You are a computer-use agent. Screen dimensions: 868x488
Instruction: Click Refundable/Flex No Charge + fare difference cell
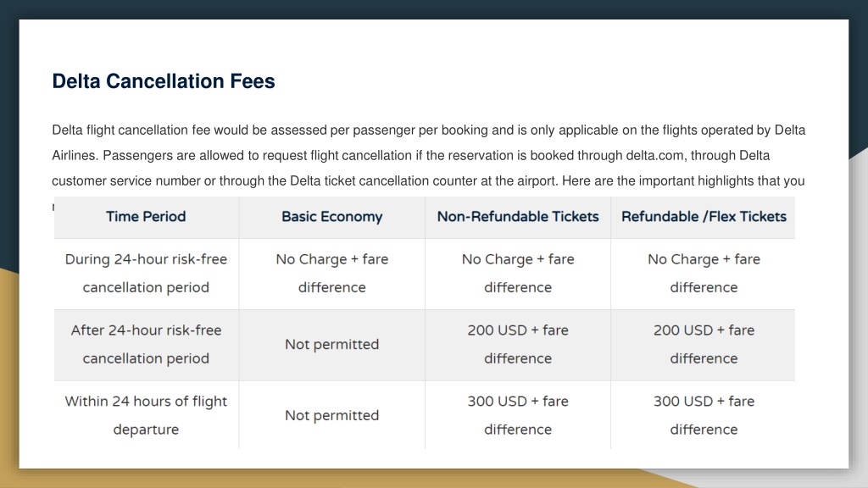tap(703, 274)
